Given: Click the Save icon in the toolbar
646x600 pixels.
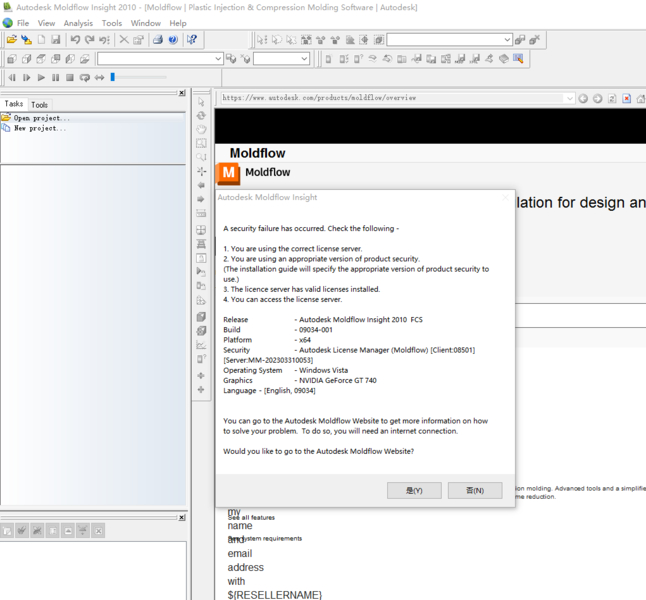Looking at the screenshot, I should [x=56, y=40].
